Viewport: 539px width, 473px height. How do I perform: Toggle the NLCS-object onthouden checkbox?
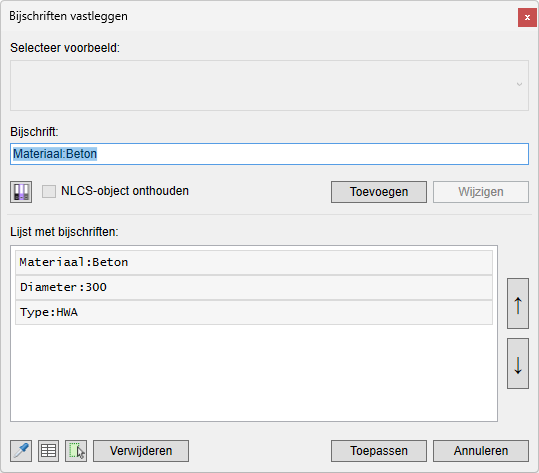[49, 191]
